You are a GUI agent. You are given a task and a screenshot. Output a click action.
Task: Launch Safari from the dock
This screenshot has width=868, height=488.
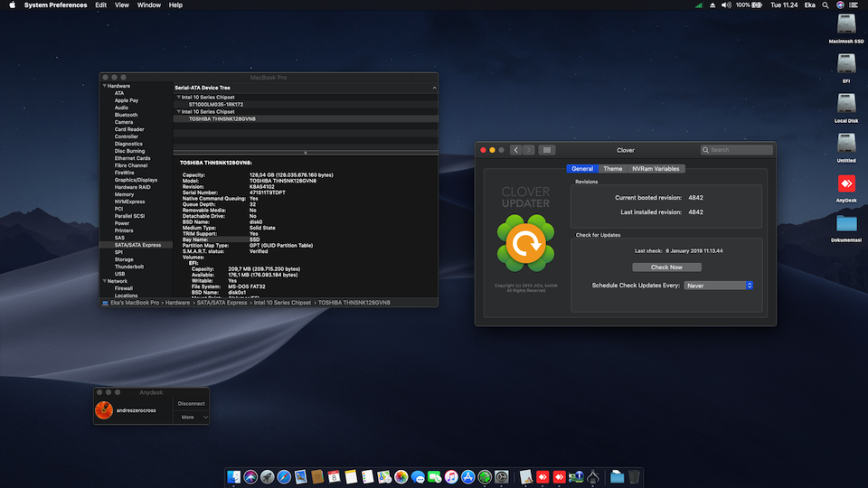click(x=283, y=476)
